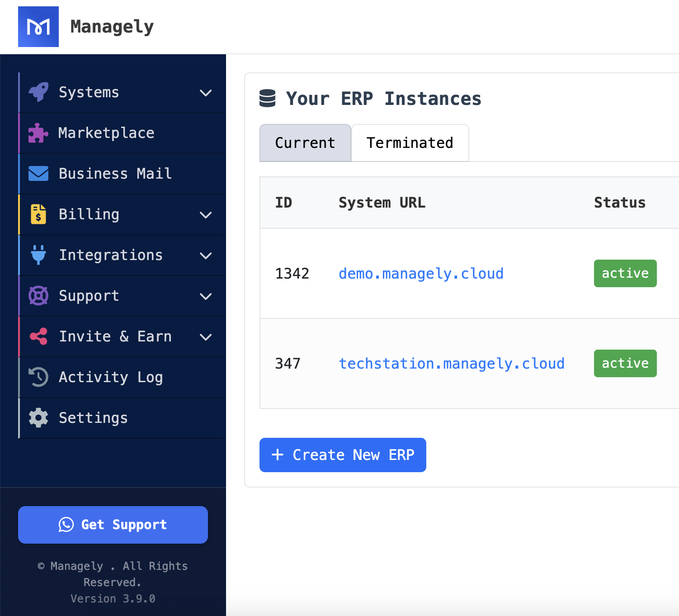Open techstation.managely.cloud instance link
Screen dimensions: 679x616
[452, 363]
